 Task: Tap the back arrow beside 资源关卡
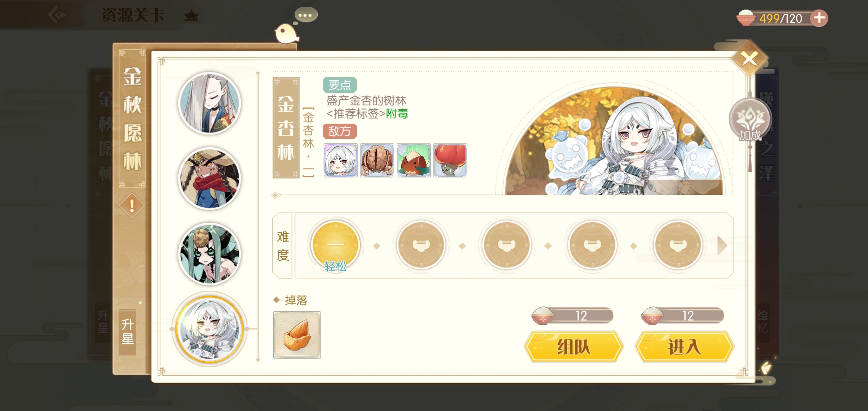point(56,16)
